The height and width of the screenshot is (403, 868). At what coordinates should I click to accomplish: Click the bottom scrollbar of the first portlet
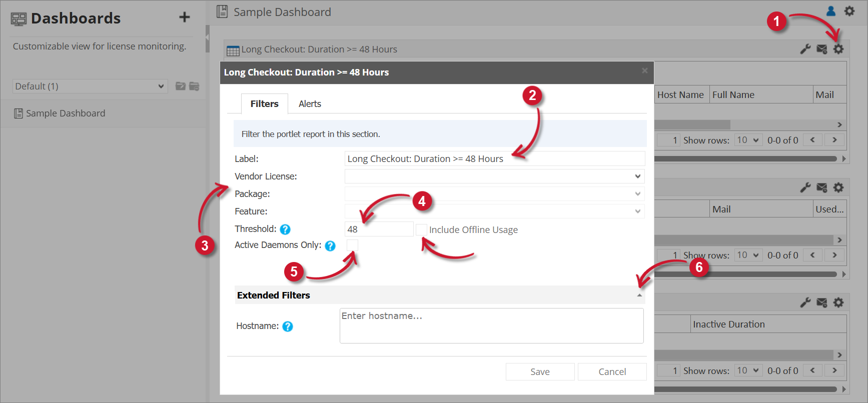[x=745, y=158]
